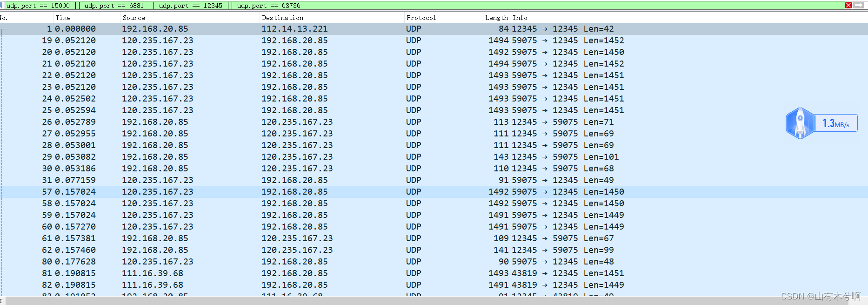
Task: Select packet 82 with Len=1449
Action: (434, 285)
